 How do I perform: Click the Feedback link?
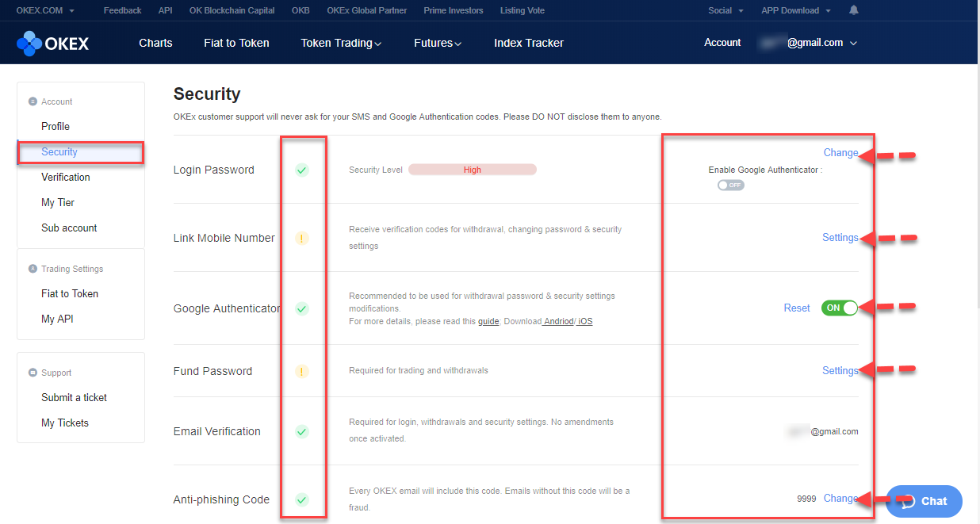123,10
